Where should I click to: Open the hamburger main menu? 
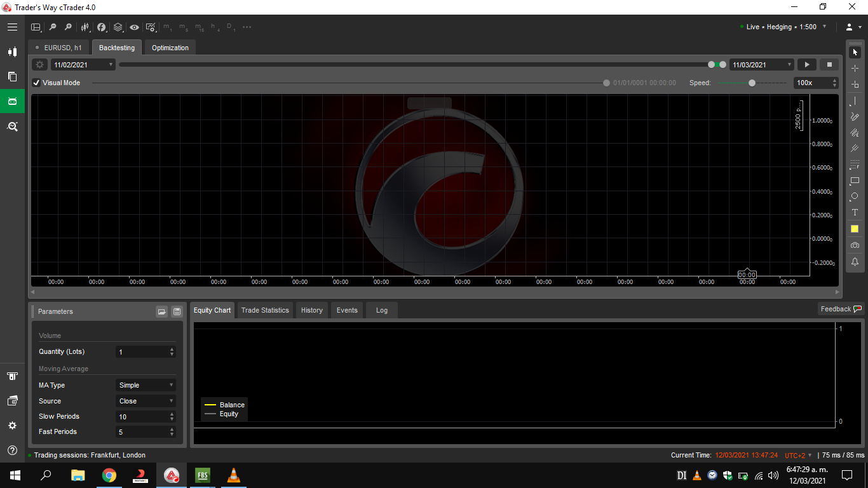click(12, 27)
